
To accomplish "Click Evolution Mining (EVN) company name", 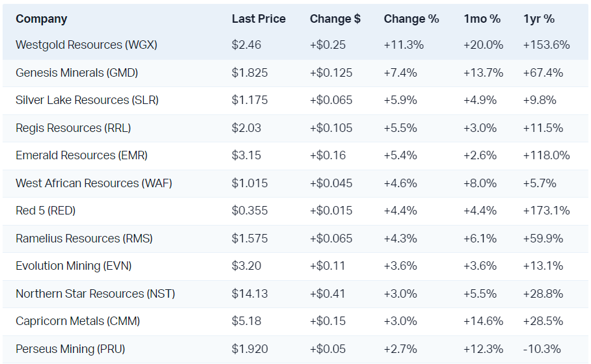I will coord(76,266).
